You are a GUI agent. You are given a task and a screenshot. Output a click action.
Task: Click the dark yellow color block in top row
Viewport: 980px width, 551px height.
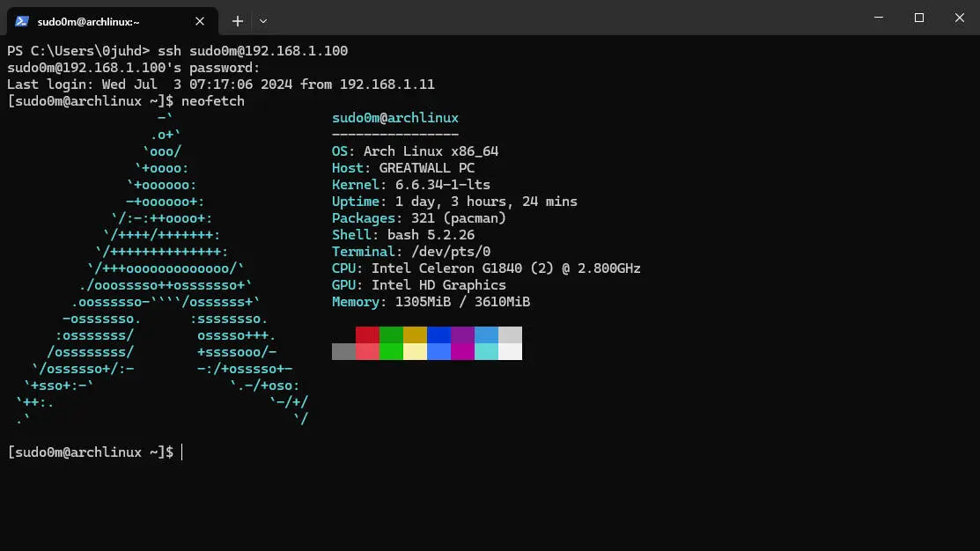coord(415,334)
